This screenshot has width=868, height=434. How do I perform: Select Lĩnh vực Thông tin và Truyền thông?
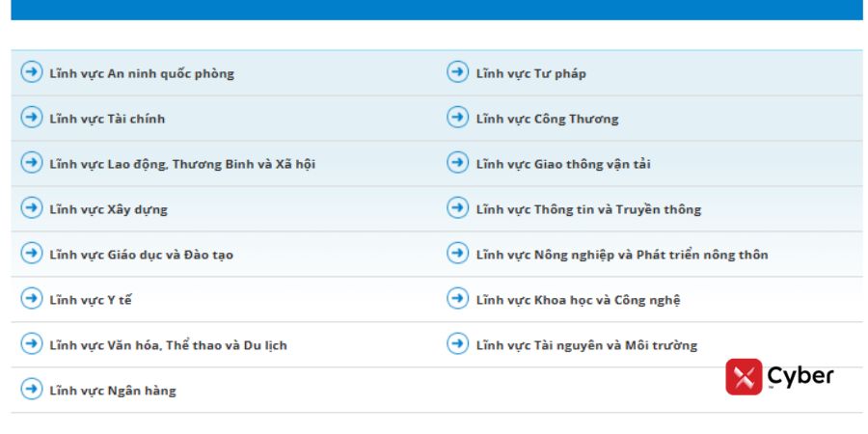588,209
